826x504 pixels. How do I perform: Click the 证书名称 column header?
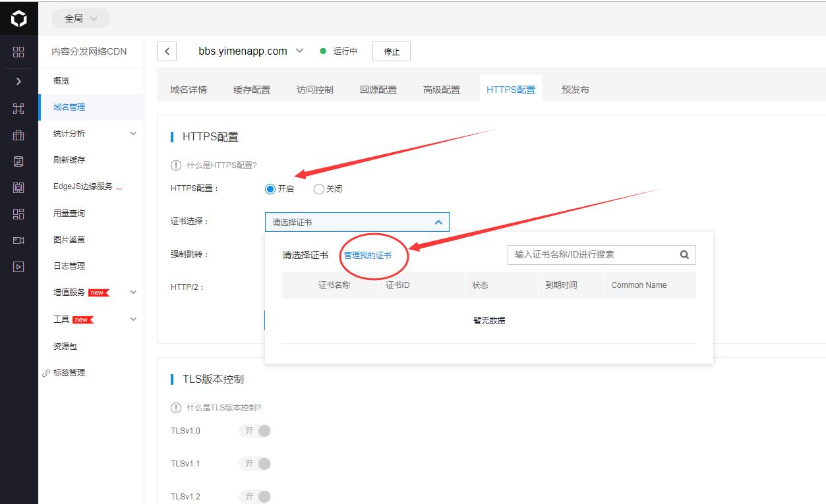(x=334, y=285)
